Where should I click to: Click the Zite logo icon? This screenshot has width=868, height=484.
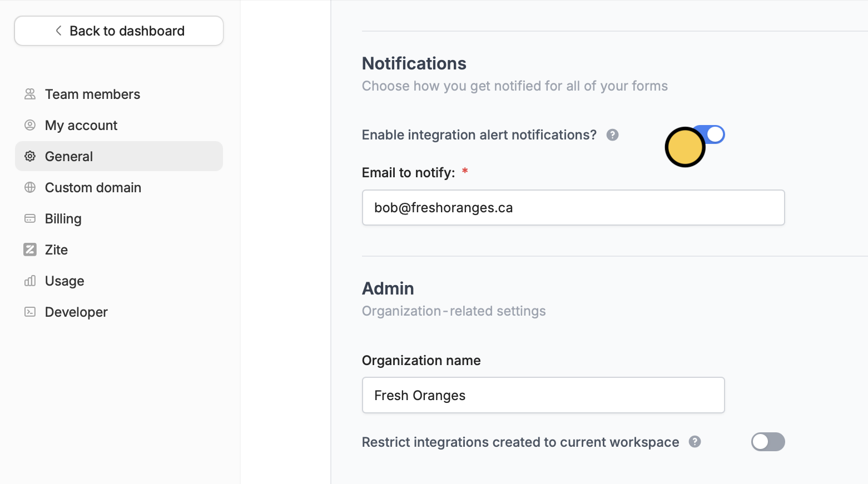[30, 250]
